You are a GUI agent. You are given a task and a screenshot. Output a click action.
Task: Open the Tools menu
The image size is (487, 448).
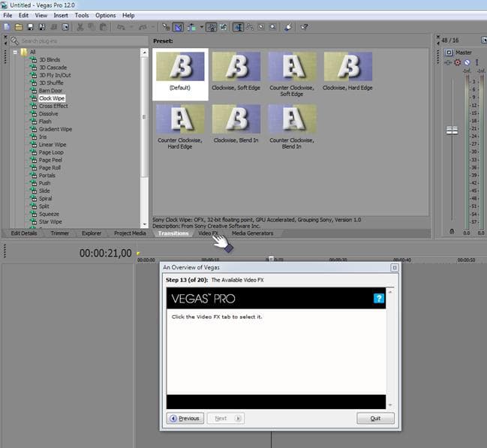82,15
